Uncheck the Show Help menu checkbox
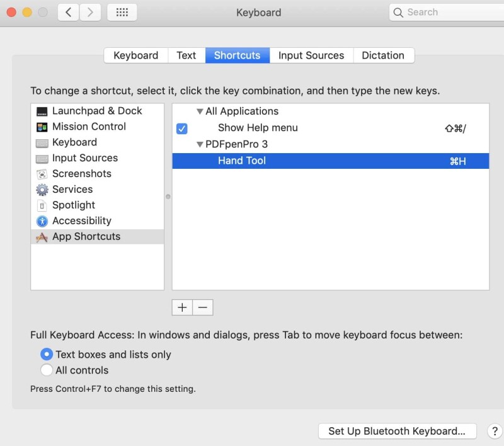Image resolution: width=504 pixels, height=446 pixels. click(x=182, y=129)
